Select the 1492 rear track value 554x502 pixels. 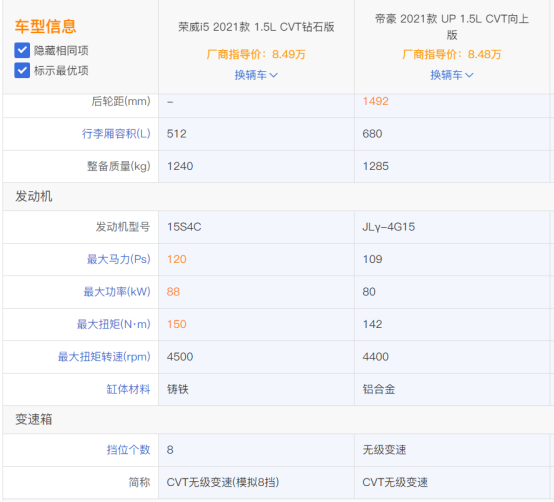(x=376, y=101)
